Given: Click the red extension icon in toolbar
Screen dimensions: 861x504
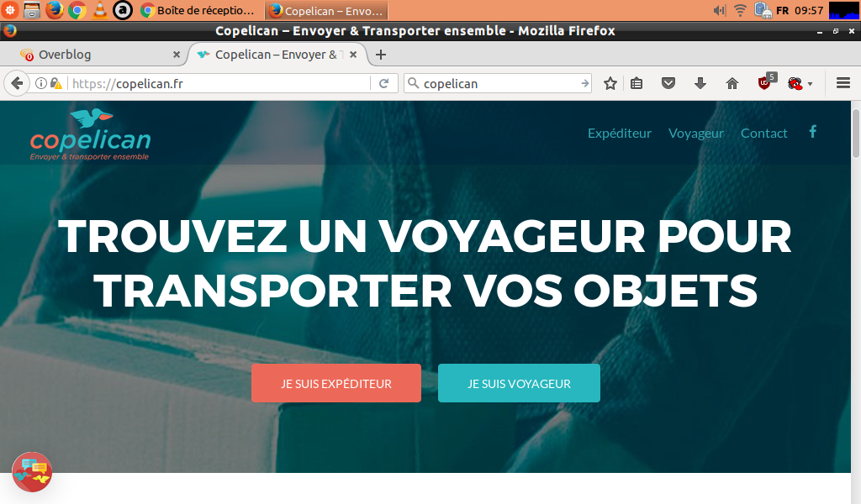Looking at the screenshot, I should click(x=795, y=83).
